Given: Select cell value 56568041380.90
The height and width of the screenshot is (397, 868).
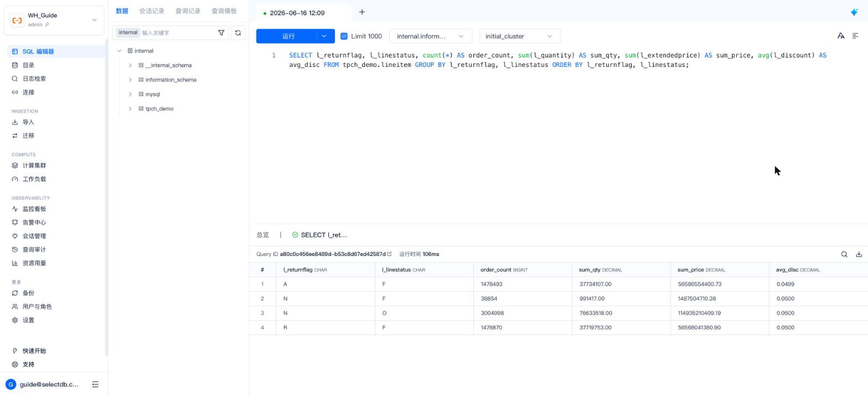Looking at the screenshot, I should pos(699,327).
